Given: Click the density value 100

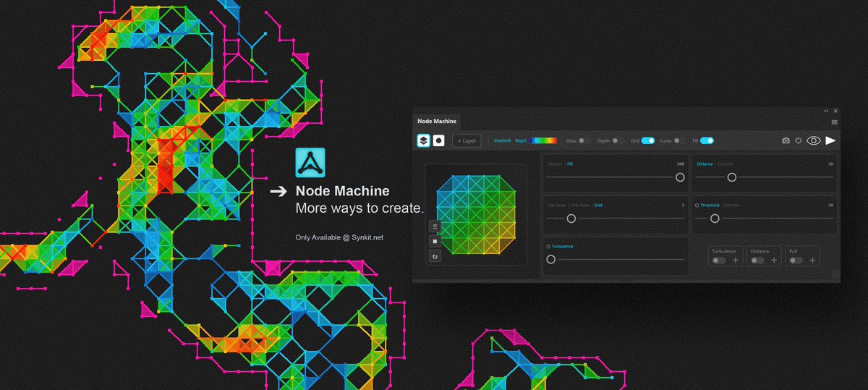Looking at the screenshot, I should coord(680,164).
